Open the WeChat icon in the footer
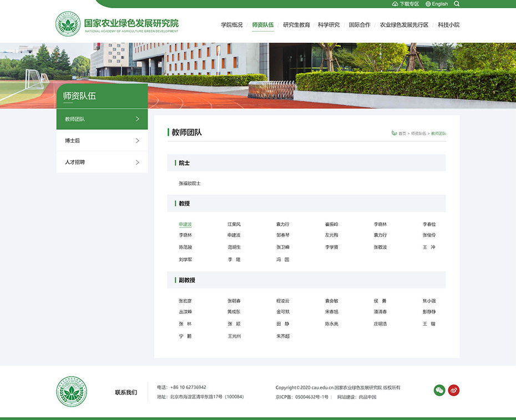This screenshot has width=516, height=420. (439, 390)
